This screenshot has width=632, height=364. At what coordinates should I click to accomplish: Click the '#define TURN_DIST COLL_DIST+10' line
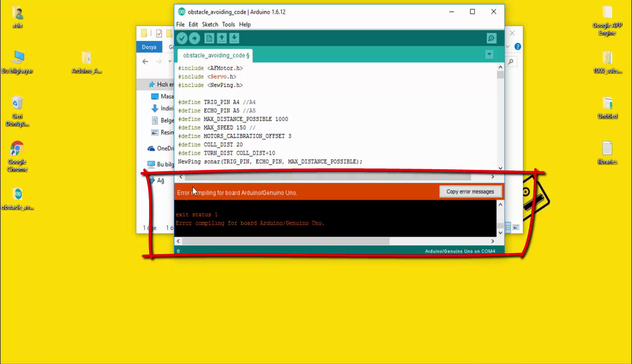pos(227,153)
